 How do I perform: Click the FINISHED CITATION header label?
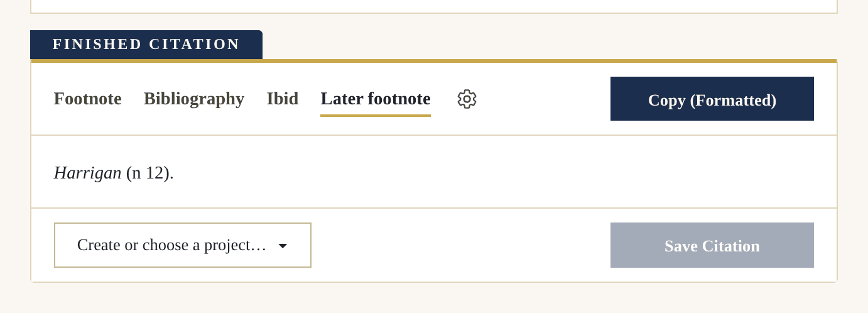146,44
